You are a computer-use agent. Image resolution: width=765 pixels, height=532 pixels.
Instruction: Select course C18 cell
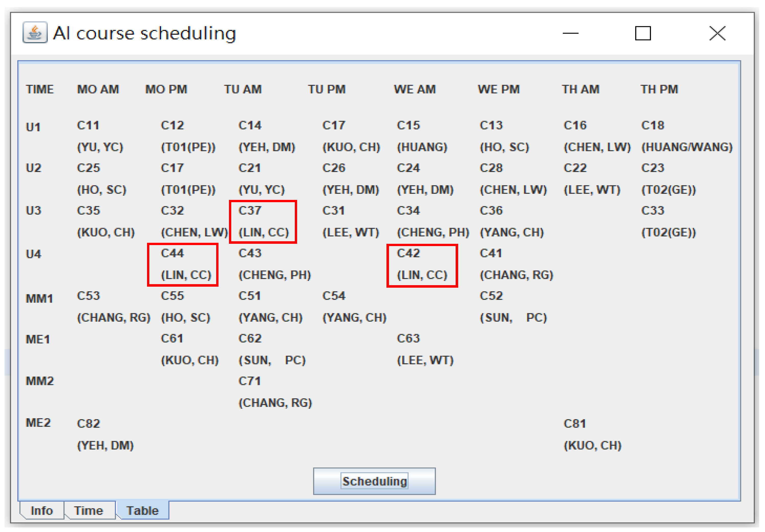tap(653, 125)
